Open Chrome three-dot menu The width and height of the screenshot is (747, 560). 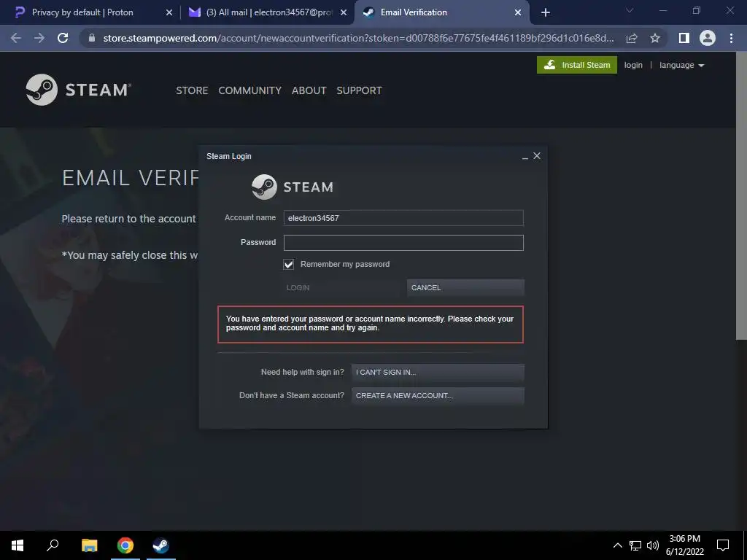pos(731,38)
